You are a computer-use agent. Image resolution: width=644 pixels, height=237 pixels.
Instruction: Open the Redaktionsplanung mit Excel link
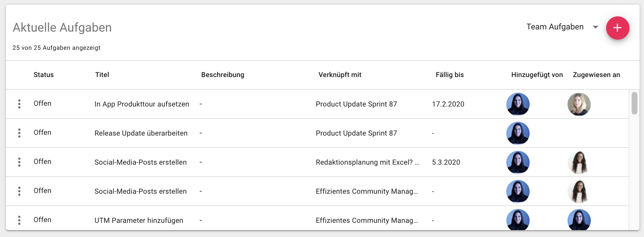pos(367,162)
